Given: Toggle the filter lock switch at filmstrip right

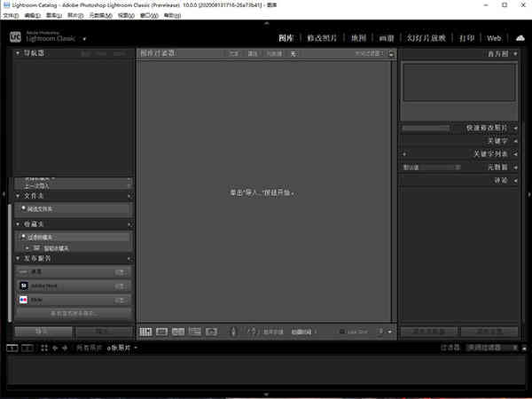Looking at the screenshot, I should pos(524,348).
